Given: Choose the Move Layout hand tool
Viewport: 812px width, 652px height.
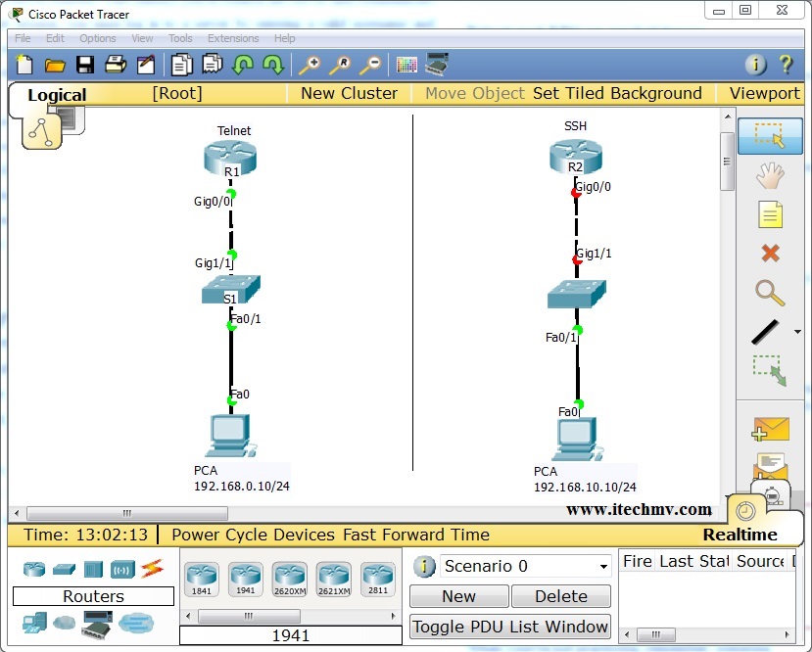Looking at the screenshot, I should [x=770, y=175].
